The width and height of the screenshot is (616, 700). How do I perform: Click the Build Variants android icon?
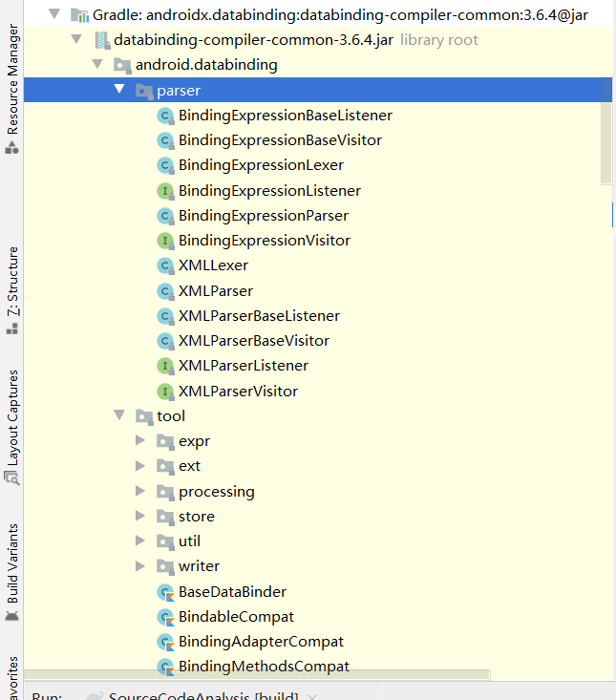[12, 616]
